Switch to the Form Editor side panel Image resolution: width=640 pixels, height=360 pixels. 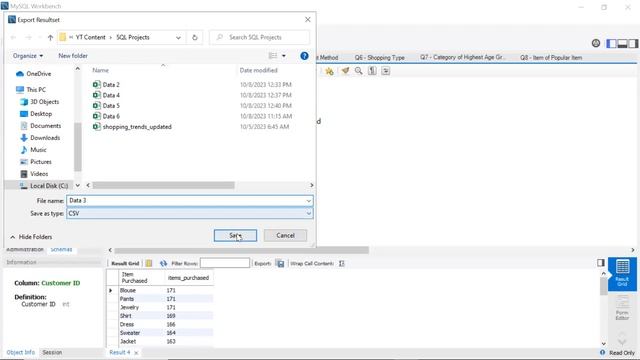point(622,308)
